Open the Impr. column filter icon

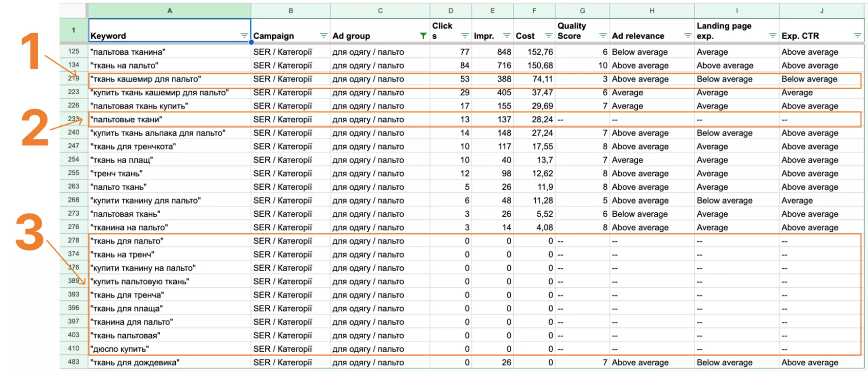pos(507,36)
